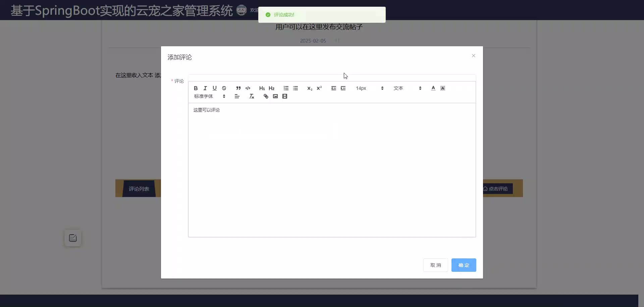Click the user avatar in the header
644x307 pixels.
[241, 10]
